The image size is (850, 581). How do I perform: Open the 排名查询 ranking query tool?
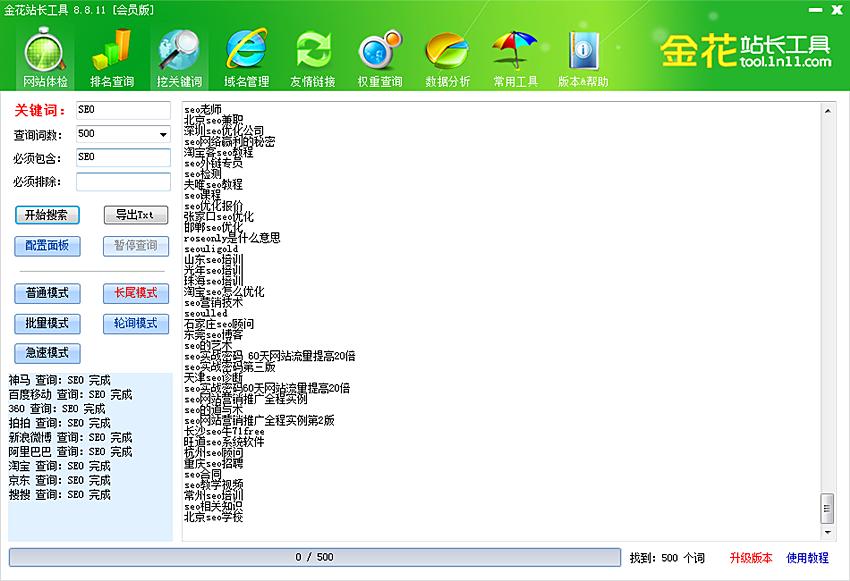pyautogui.click(x=110, y=56)
